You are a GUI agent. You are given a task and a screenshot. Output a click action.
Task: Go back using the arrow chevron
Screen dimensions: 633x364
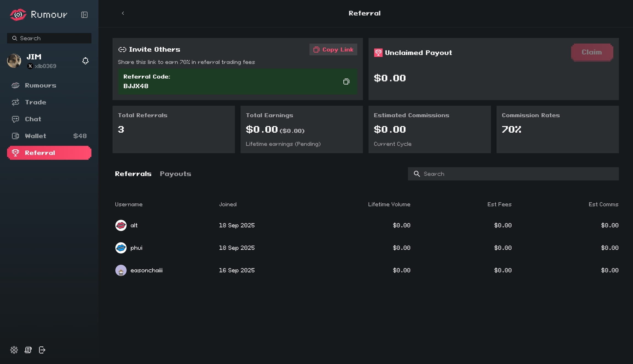(x=123, y=13)
